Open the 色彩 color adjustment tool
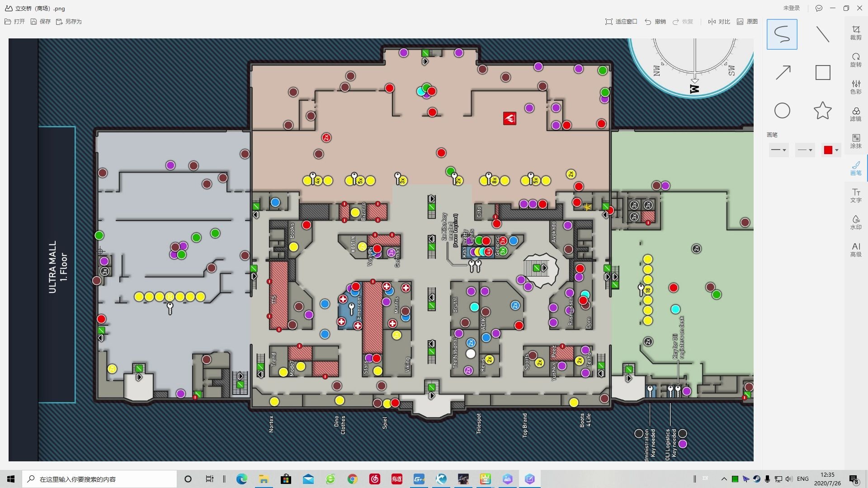Image resolution: width=868 pixels, height=488 pixels. pos(855,87)
